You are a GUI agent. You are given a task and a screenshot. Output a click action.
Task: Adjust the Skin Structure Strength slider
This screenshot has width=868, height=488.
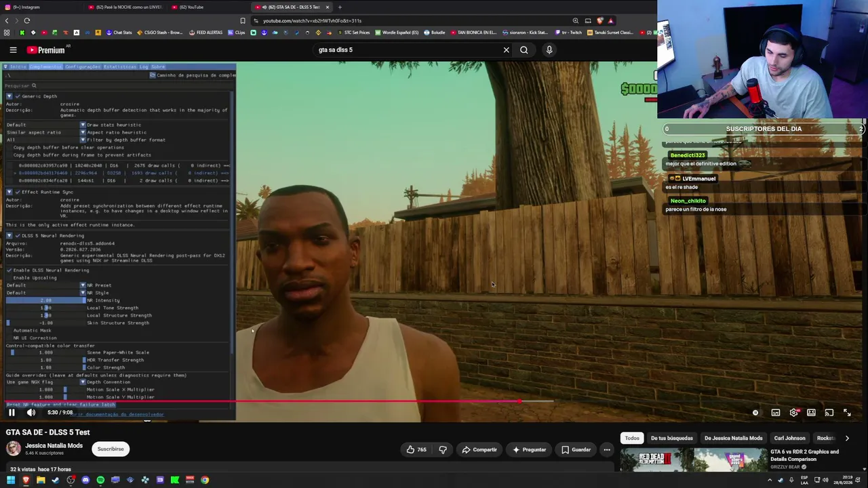coord(45,323)
